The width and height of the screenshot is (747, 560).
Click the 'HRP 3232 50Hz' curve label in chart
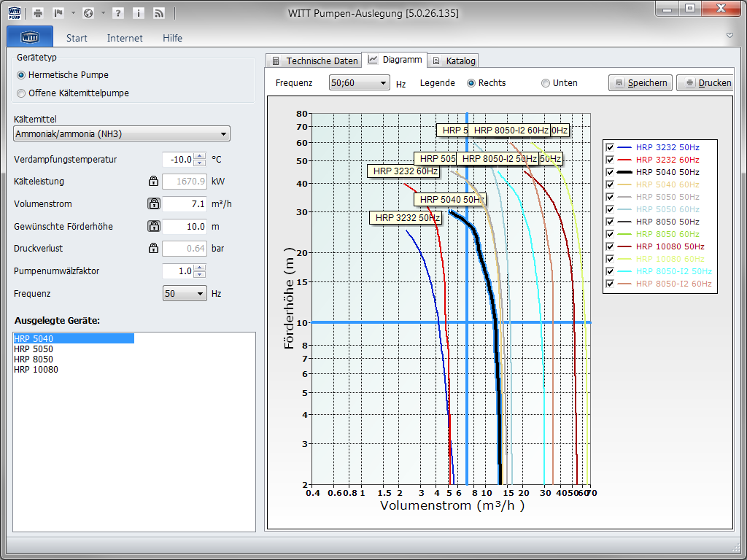click(x=406, y=218)
